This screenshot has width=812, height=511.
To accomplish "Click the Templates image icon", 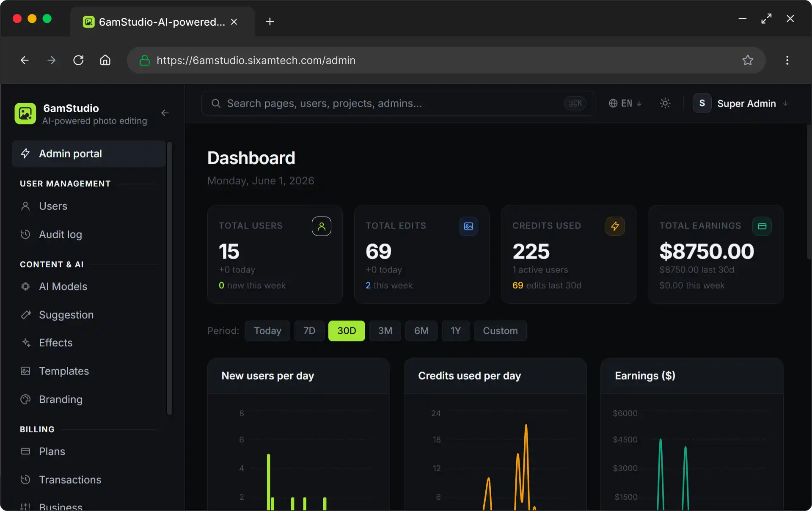I will [x=25, y=371].
